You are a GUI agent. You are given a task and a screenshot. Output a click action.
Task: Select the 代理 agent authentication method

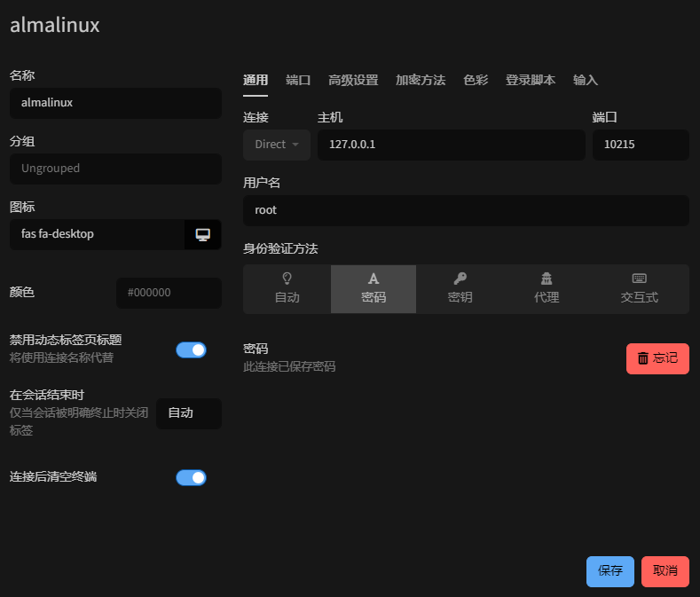(x=547, y=289)
